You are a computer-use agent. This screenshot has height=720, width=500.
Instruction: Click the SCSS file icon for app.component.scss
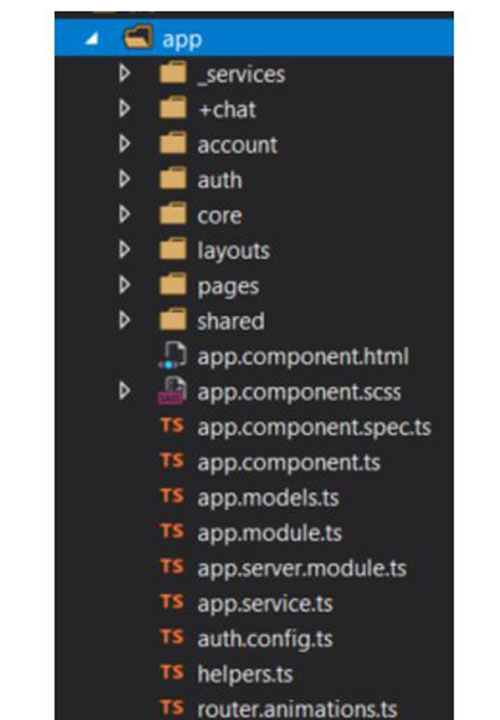[x=172, y=391]
